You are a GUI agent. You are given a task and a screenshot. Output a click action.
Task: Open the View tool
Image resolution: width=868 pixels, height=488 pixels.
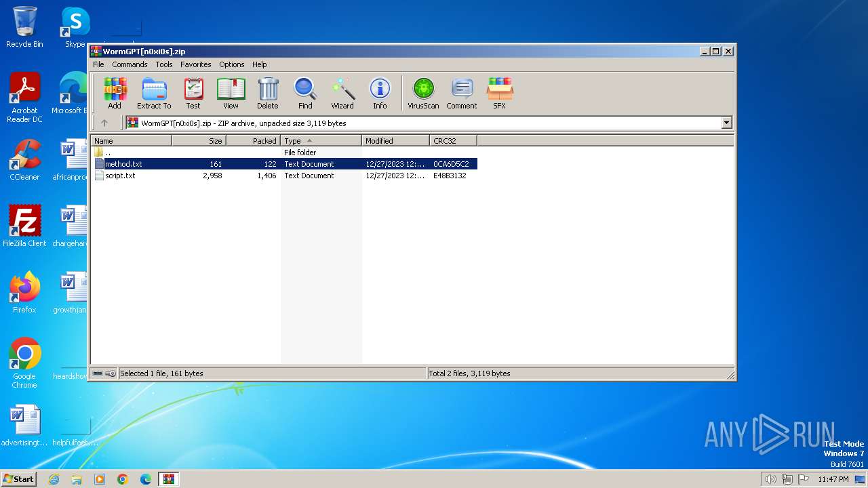coord(231,93)
